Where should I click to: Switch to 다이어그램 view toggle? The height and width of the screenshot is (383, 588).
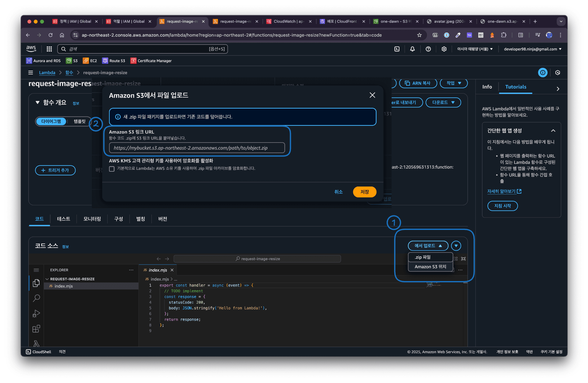tap(51, 121)
